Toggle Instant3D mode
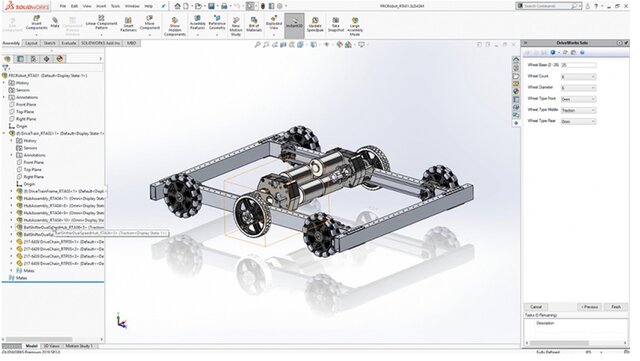This screenshot has height=361, width=640. [x=294, y=25]
